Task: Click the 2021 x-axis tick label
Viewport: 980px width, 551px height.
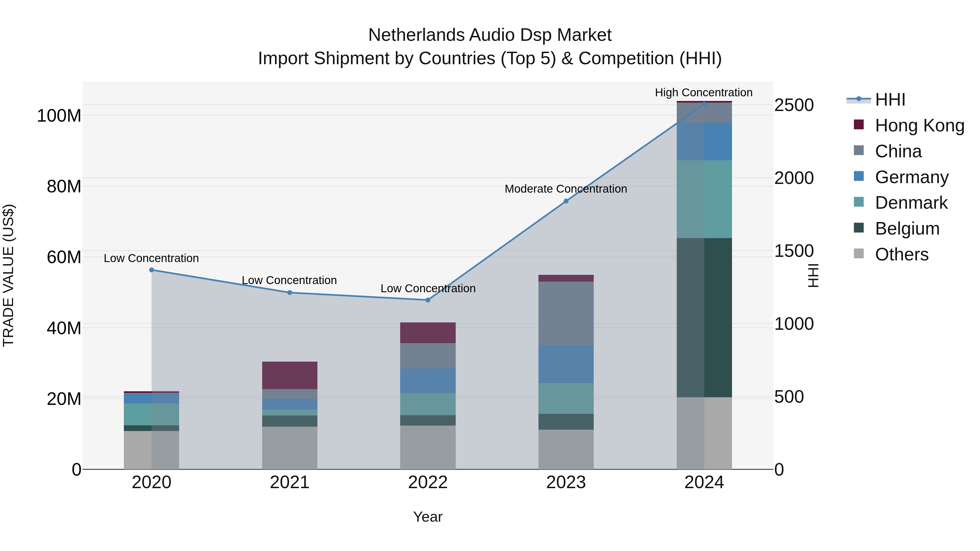Action: 290,482
